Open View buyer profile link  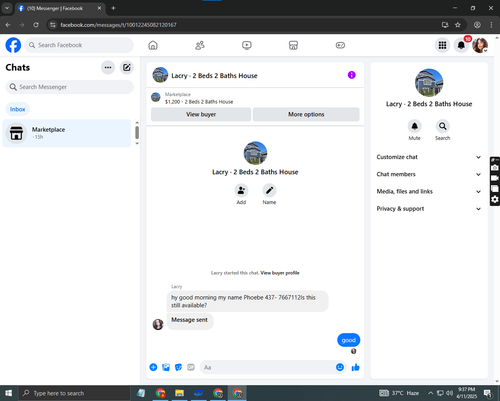280,273
